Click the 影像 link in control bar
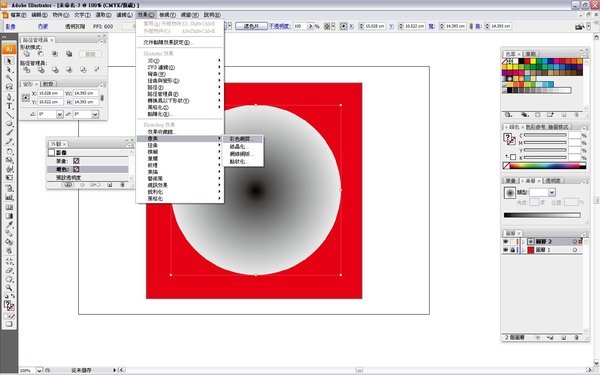Viewport: 600px width, 375px height. [10, 26]
